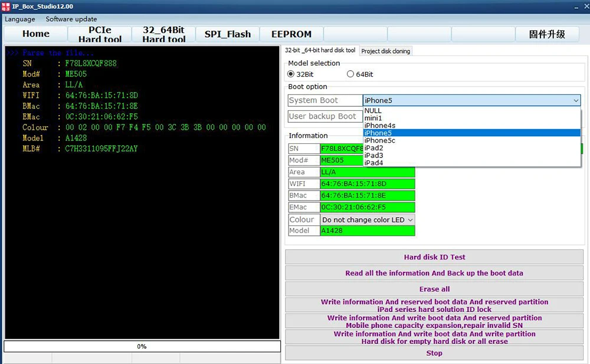
Task: Choose iPhone4s in System Boot list
Action: (x=472, y=125)
